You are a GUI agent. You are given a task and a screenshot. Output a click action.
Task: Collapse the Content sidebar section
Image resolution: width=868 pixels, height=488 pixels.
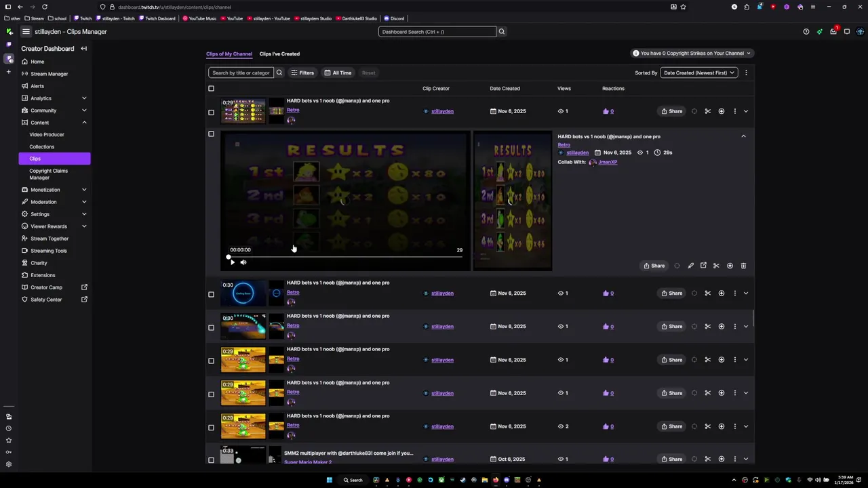pos(84,123)
